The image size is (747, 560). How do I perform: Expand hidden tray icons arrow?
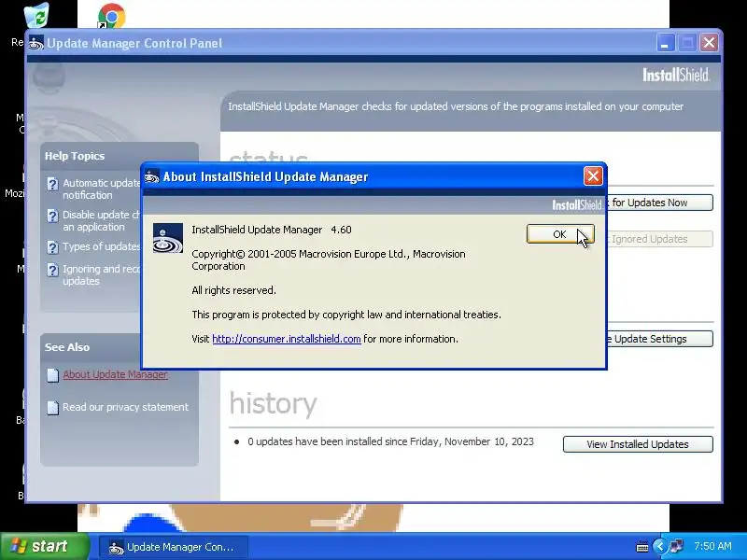click(659, 546)
